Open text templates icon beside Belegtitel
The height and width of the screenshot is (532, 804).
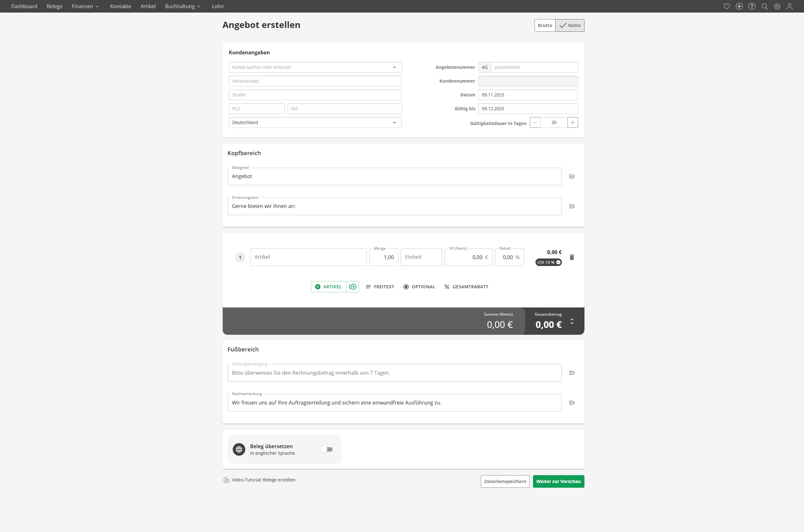[x=572, y=176]
